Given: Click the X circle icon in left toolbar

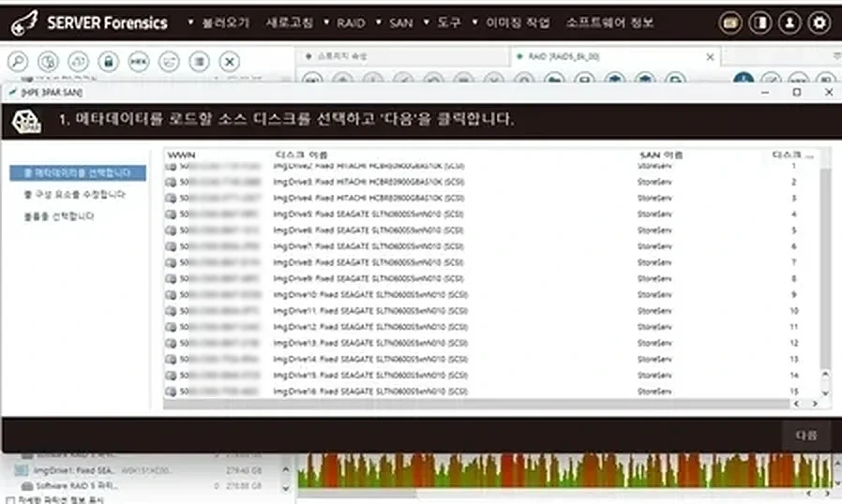Looking at the screenshot, I should (230, 61).
